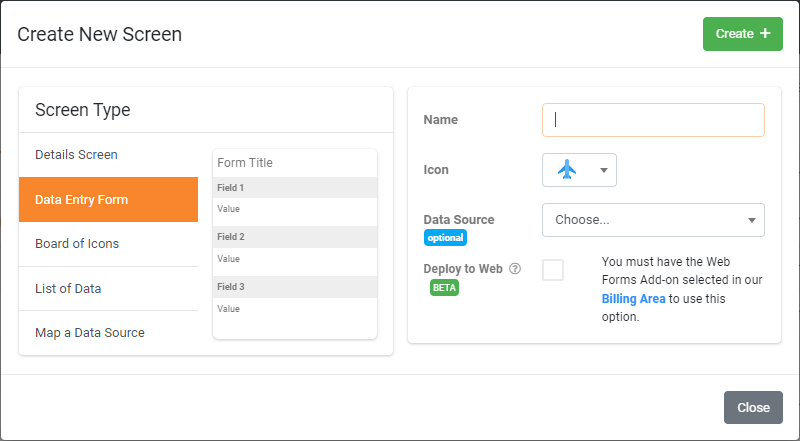This screenshot has width=800, height=441.
Task: Click the green Create button
Action: click(742, 34)
